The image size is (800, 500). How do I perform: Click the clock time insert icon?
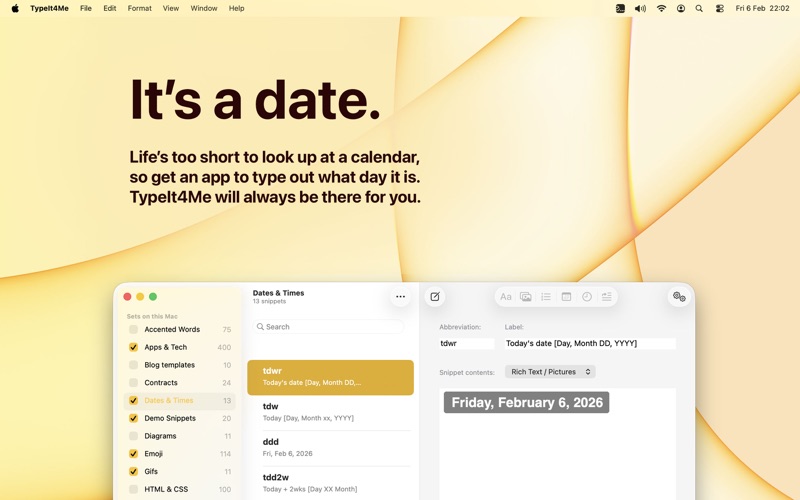click(x=587, y=297)
